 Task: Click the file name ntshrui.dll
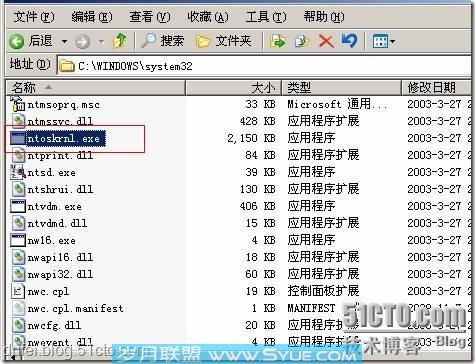pyautogui.click(x=60, y=190)
